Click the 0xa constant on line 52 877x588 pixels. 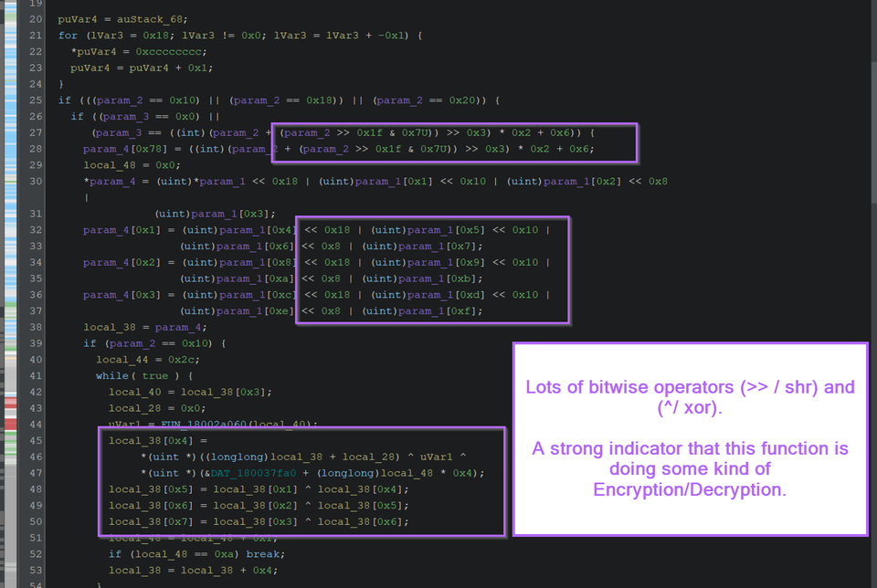click(224, 554)
